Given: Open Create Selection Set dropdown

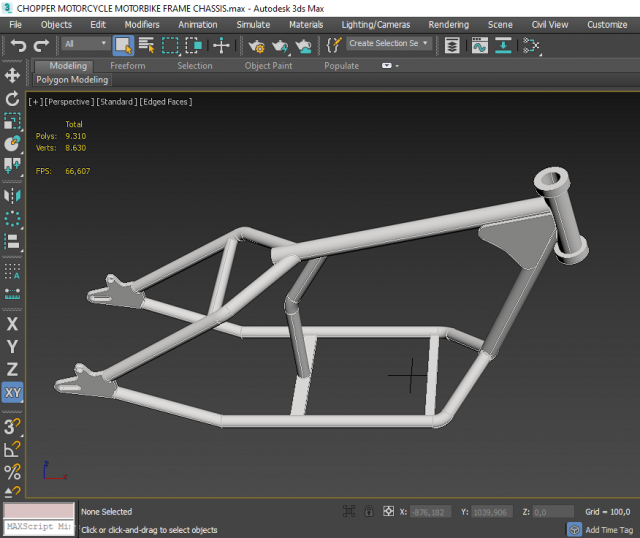Looking at the screenshot, I should [x=389, y=43].
